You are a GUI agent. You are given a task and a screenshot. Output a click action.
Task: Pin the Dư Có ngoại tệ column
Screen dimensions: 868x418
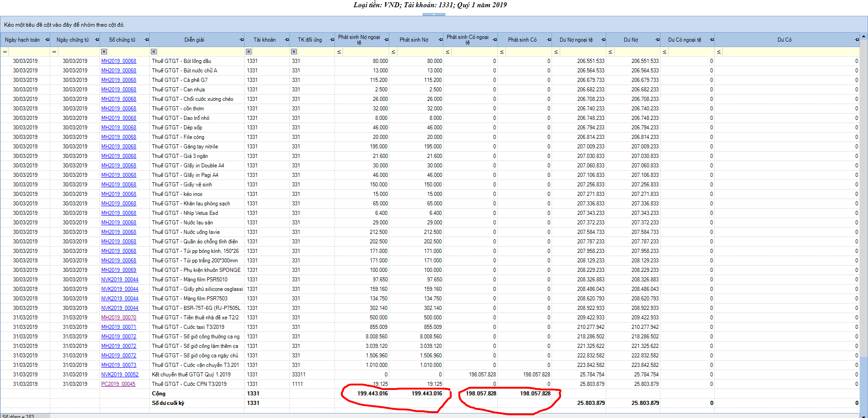point(712,40)
